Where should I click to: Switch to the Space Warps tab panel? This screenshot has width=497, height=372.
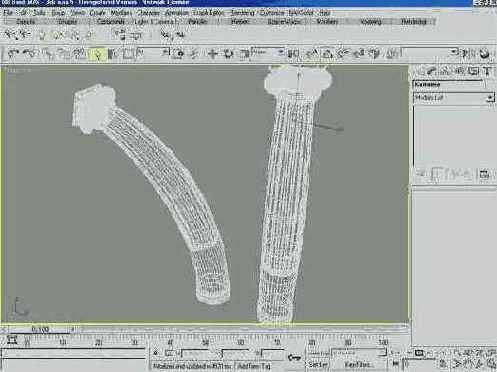click(x=284, y=22)
